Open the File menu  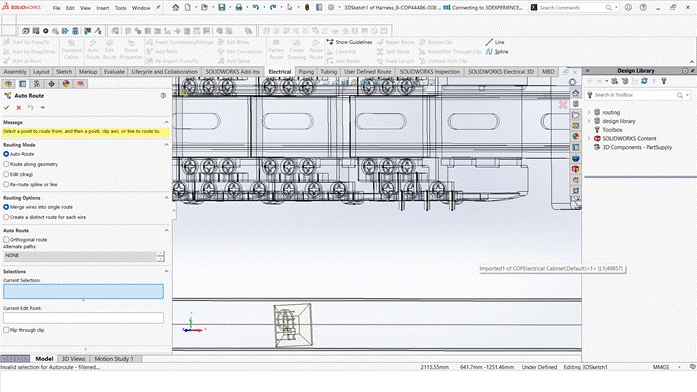(56, 8)
